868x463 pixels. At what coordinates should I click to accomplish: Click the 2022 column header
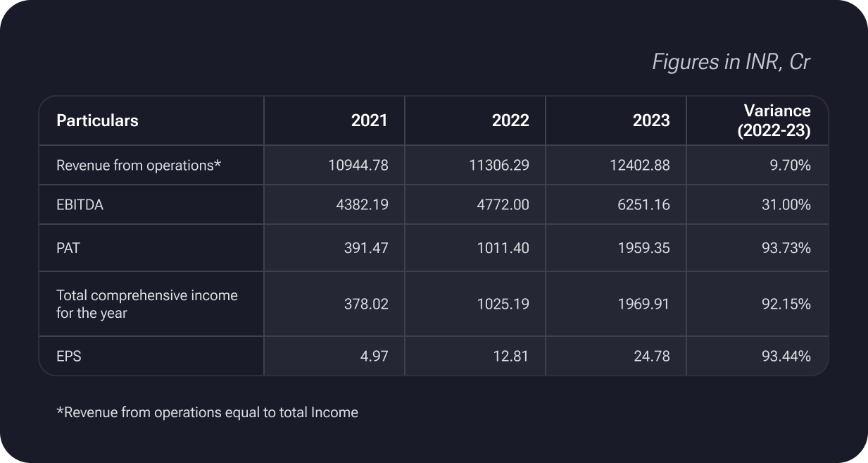click(x=510, y=121)
